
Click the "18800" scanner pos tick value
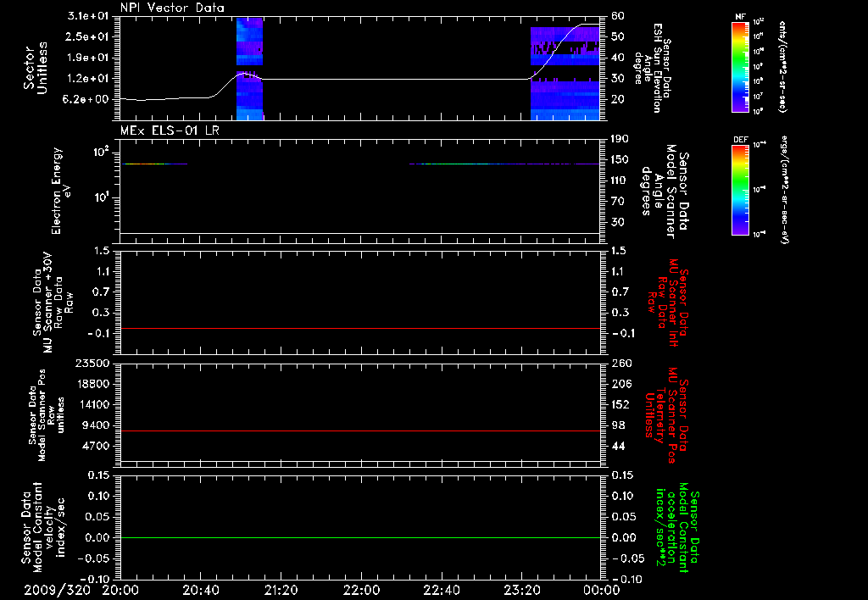tap(92, 384)
